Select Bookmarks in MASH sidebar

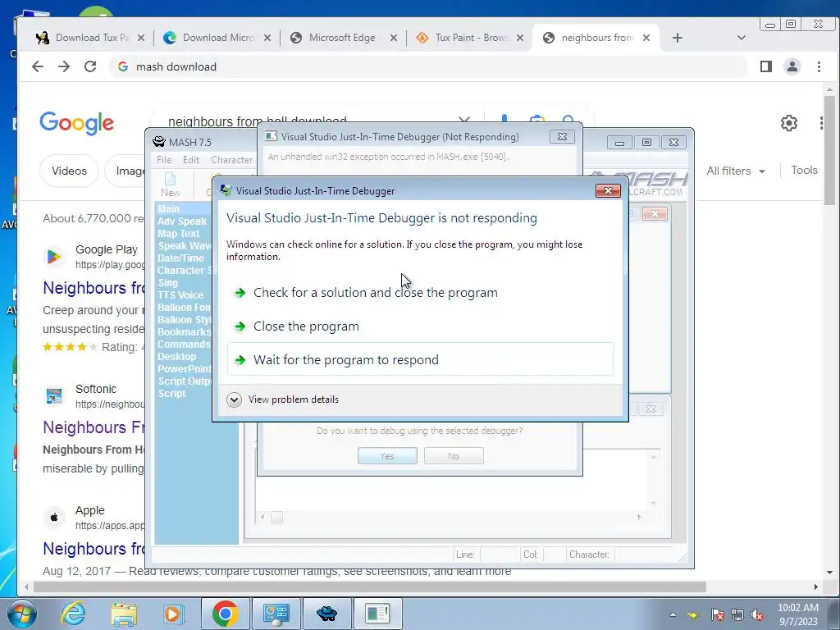pos(185,332)
